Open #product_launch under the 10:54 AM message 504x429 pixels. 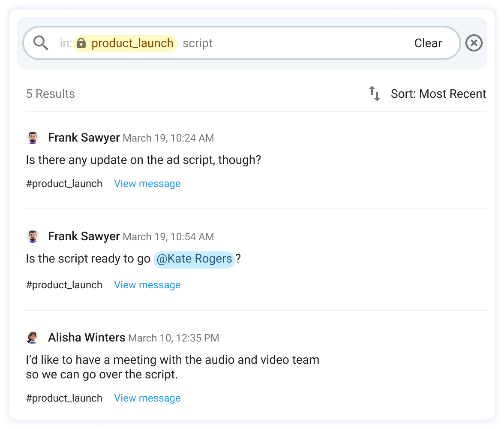[x=64, y=285]
